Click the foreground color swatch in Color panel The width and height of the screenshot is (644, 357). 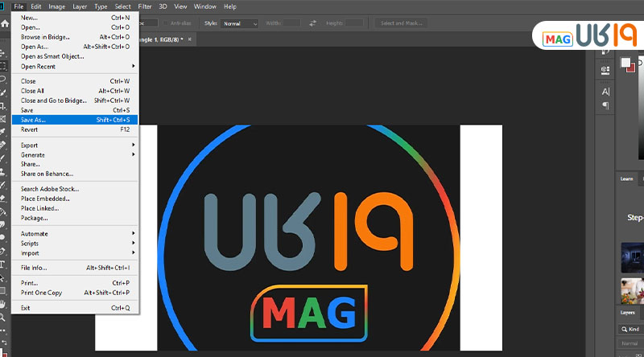tap(625, 63)
